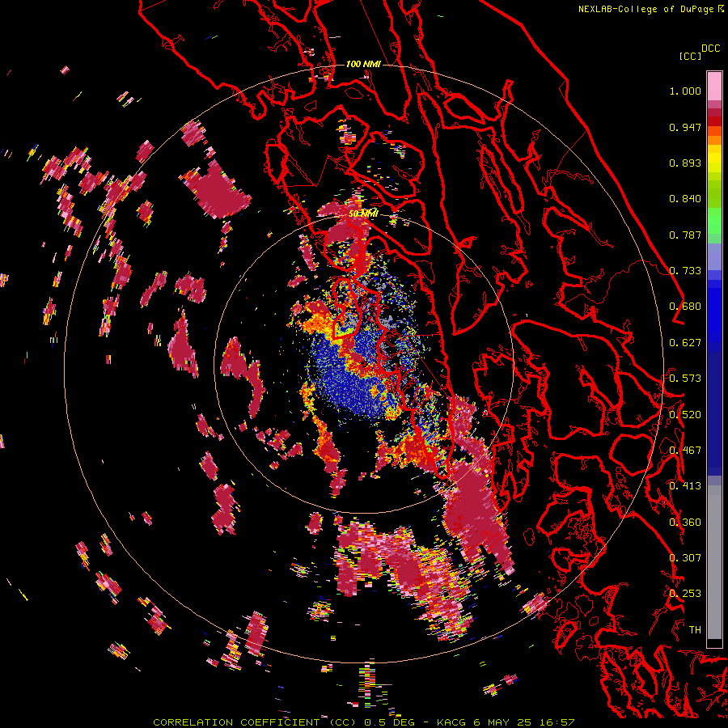Select the 0.947 scale value
The height and width of the screenshot is (728, 728).
[685, 127]
